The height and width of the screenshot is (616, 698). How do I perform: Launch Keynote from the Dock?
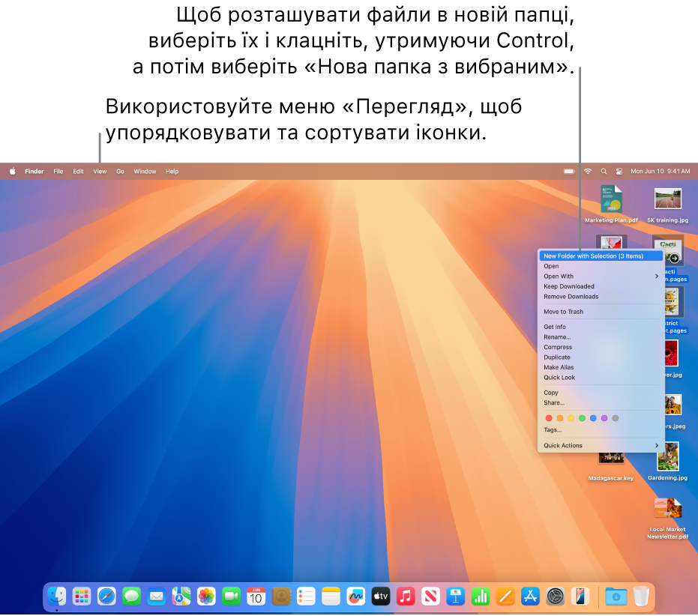click(x=456, y=597)
